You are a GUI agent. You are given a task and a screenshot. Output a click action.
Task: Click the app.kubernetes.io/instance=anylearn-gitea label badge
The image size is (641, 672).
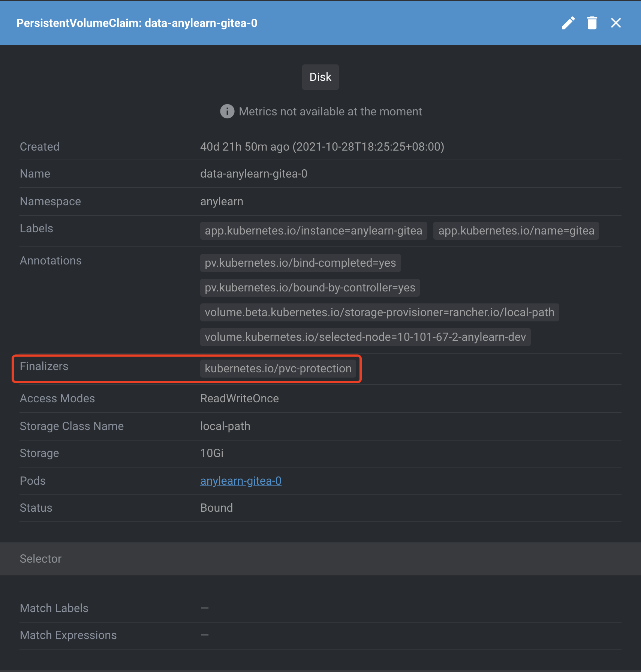(x=313, y=231)
